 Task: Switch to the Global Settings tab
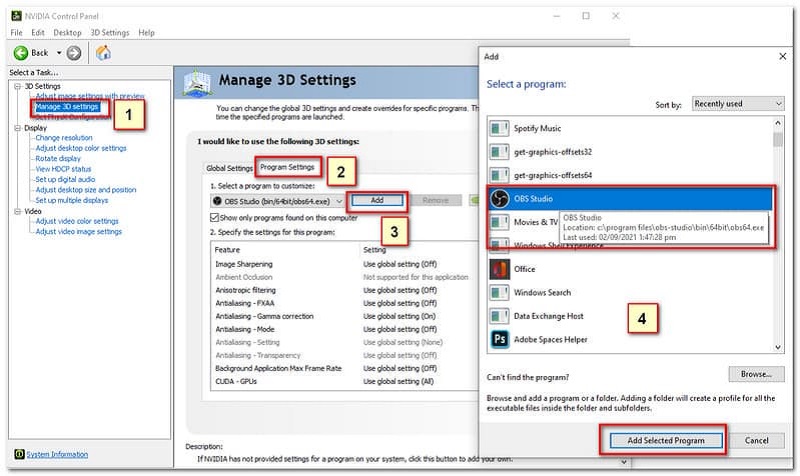coord(229,168)
